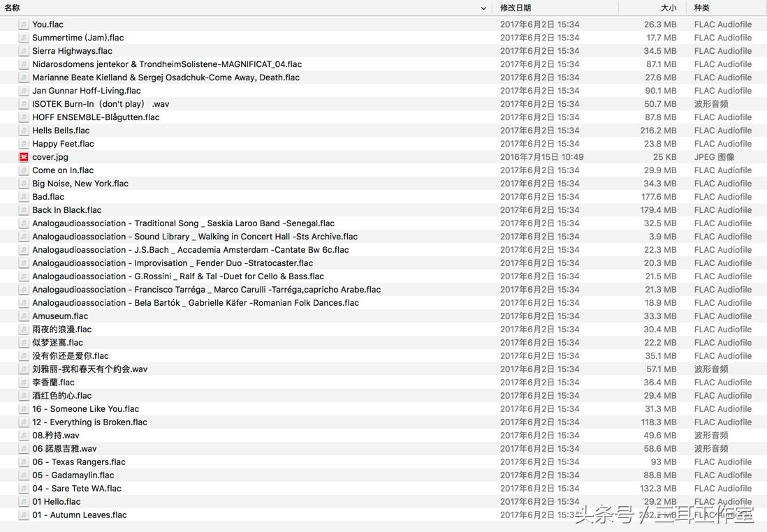Viewport: 767px width, 532px height.
Task: Click the icon next to 雨夜的浪漫.flac
Action: [x=24, y=329]
